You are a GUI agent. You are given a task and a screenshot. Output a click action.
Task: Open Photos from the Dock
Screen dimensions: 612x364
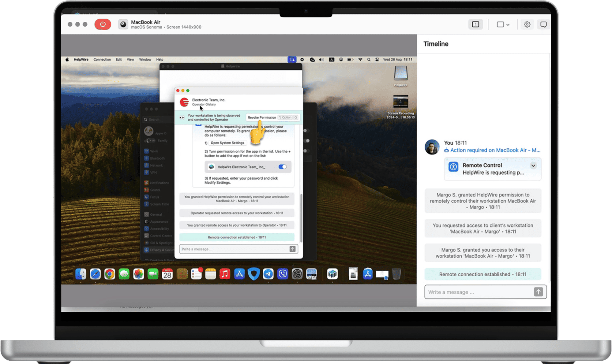click(x=138, y=274)
